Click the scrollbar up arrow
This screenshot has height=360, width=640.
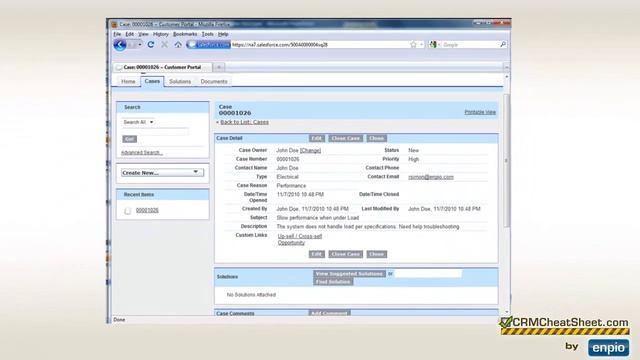[507, 76]
